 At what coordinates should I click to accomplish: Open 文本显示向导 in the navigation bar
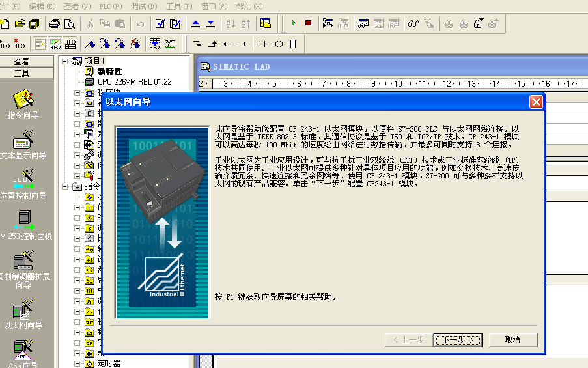(x=23, y=145)
